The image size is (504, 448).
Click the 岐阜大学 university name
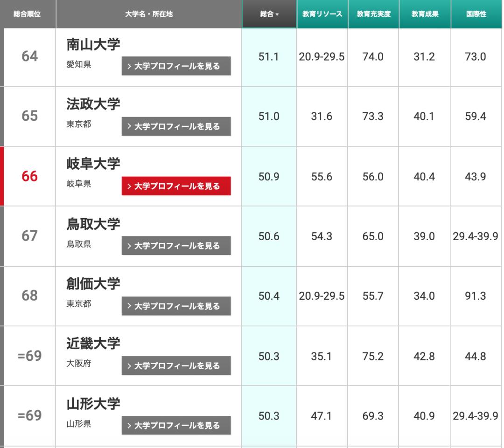click(x=93, y=164)
